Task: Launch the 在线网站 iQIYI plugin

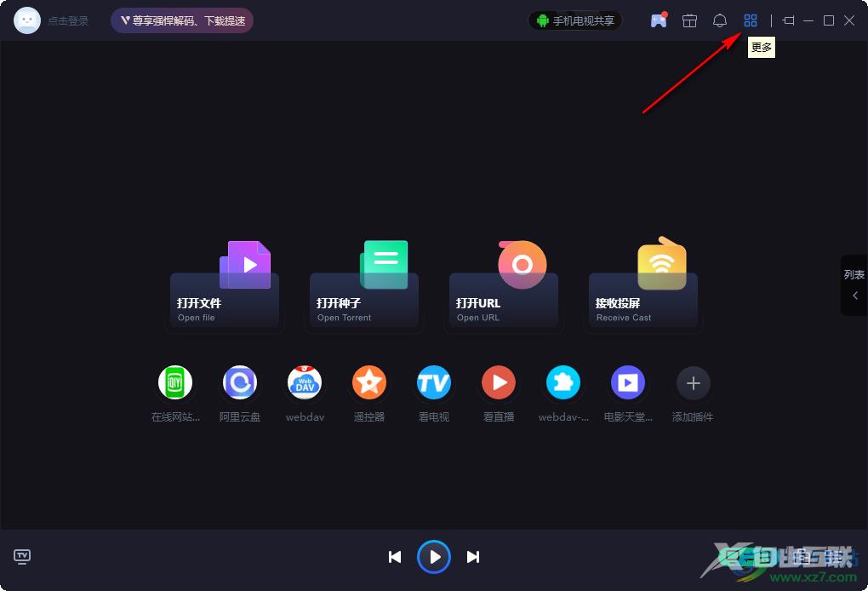Action: [x=175, y=382]
